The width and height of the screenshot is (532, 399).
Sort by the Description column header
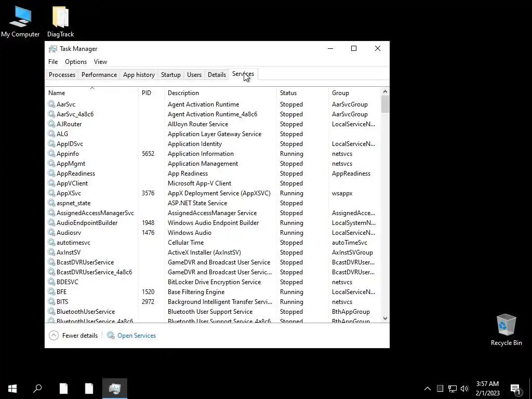coord(220,92)
